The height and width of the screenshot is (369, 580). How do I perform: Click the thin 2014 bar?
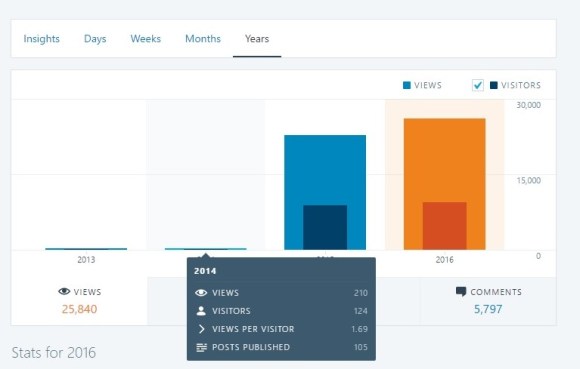(x=206, y=249)
